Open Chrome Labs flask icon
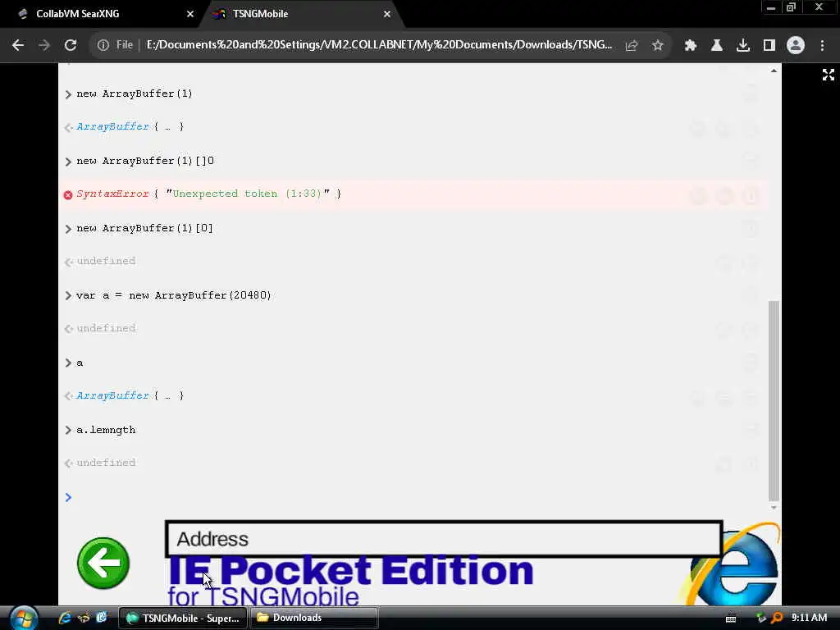840x630 pixels. pyautogui.click(x=716, y=46)
